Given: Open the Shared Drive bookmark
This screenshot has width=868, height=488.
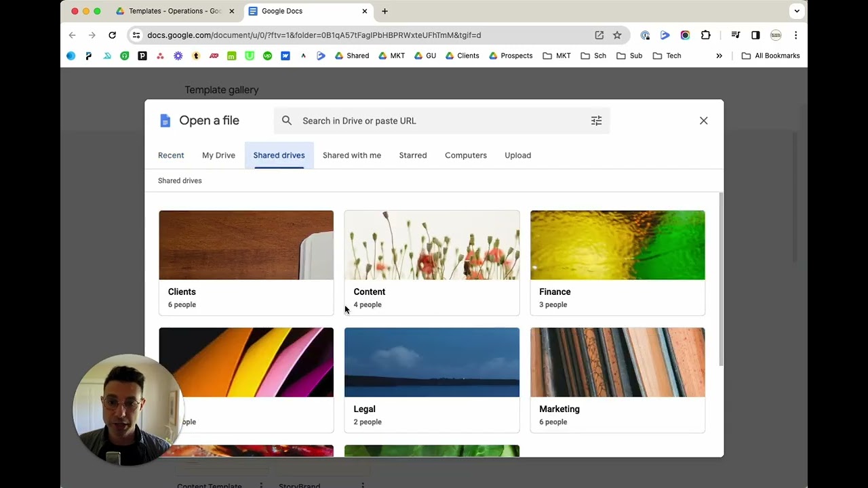Looking at the screenshot, I should [x=352, y=56].
